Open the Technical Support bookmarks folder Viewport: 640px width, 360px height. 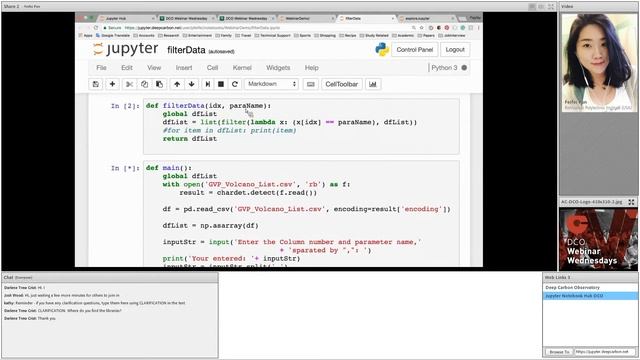(272, 36)
